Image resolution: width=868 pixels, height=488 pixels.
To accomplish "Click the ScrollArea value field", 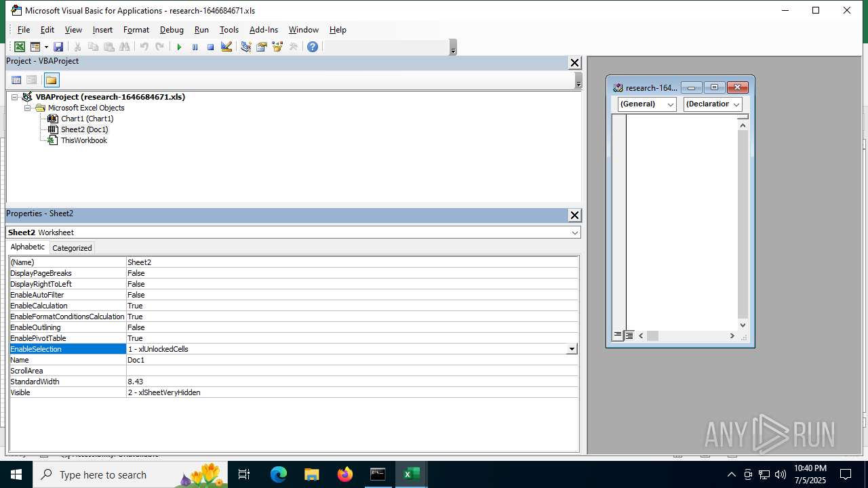I will point(352,371).
